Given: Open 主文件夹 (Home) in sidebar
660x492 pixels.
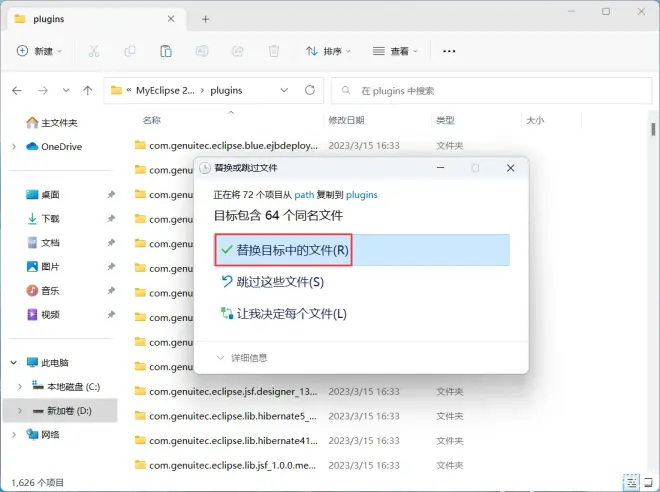Looking at the screenshot, I should click(52, 122).
